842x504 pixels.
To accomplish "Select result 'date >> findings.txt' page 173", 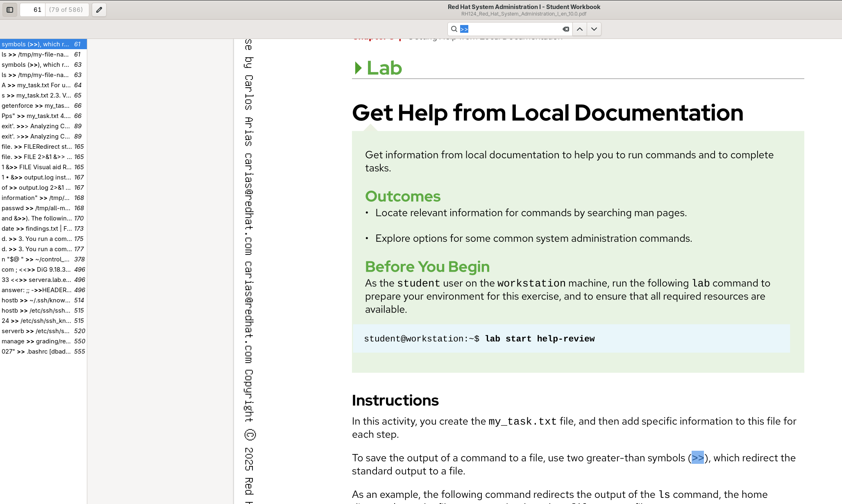I will pyautogui.click(x=43, y=229).
